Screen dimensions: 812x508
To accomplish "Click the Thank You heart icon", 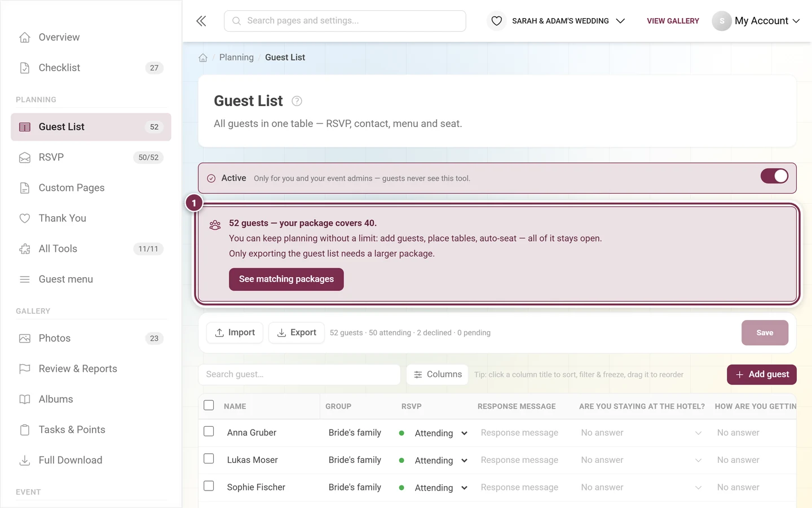I will [25, 218].
